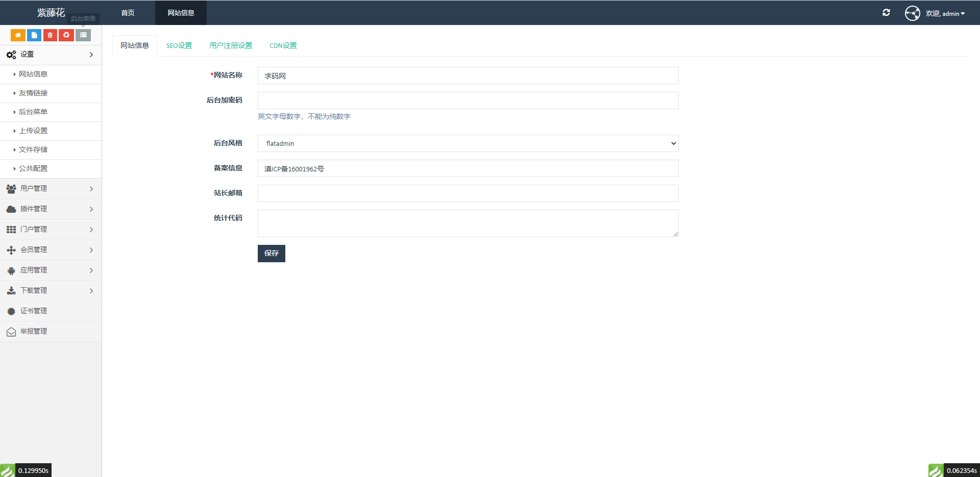Image resolution: width=980 pixels, height=477 pixels.
Task: Select the 网站信息 settings sub-tab
Action: 135,45
